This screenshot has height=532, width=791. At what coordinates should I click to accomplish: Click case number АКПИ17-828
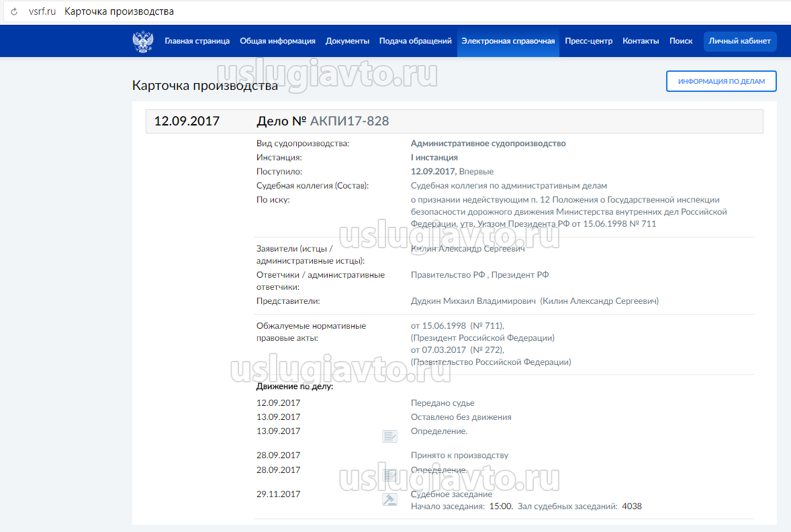click(349, 121)
